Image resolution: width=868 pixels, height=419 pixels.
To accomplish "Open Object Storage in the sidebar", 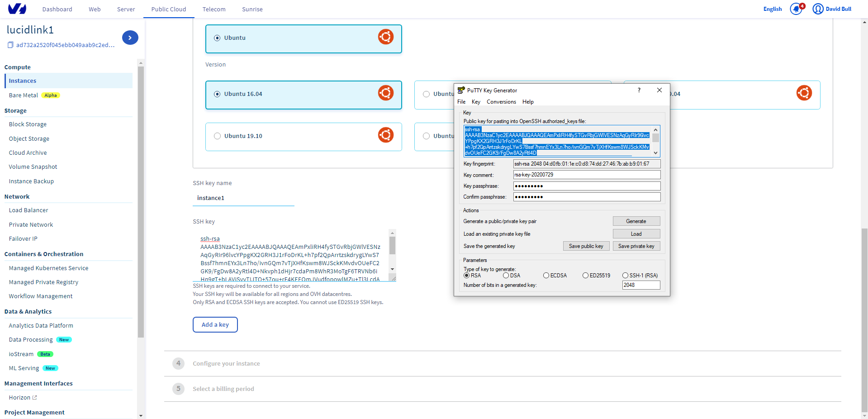I will point(29,139).
